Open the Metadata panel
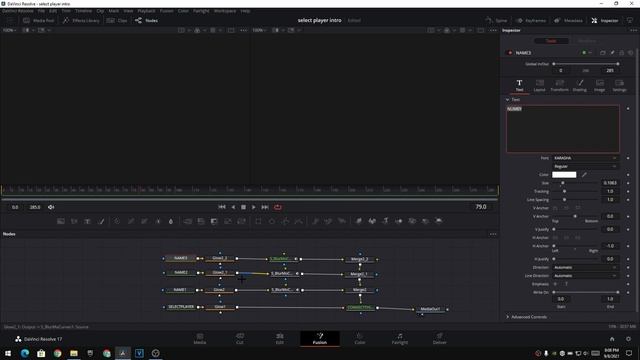This screenshot has width=640, height=360. click(568, 20)
